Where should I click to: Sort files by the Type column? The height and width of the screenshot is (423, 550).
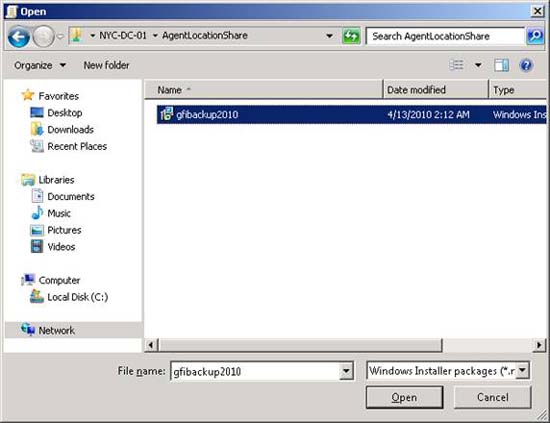tap(518, 90)
